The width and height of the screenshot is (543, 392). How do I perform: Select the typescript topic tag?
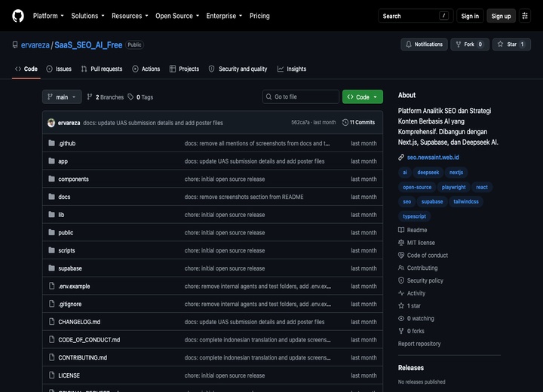pos(415,216)
